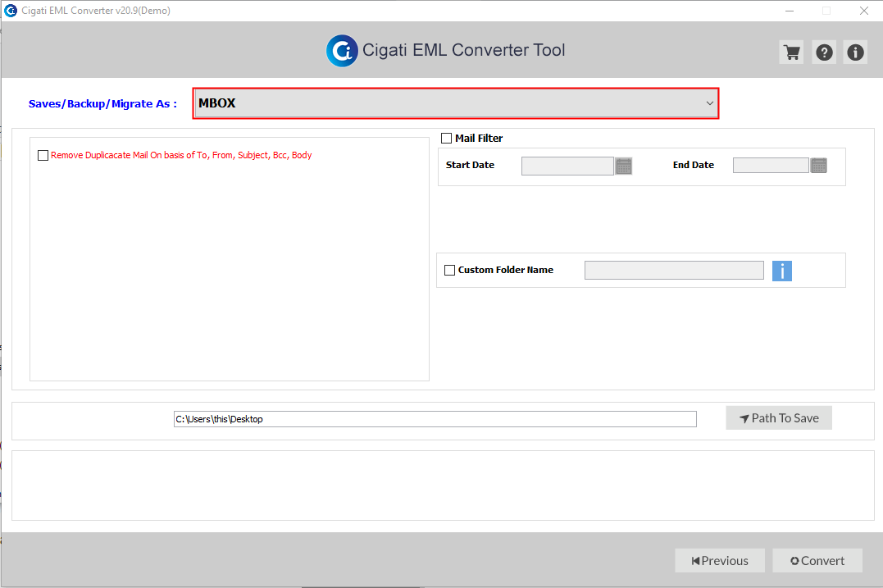Image resolution: width=883 pixels, height=588 pixels.
Task: Click the Start Date input field
Action: click(567, 166)
